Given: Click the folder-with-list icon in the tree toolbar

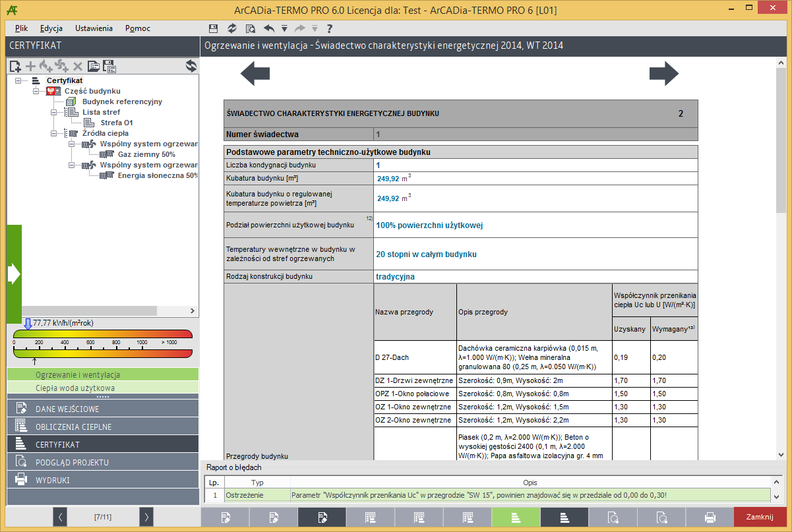Looking at the screenshot, I should [x=94, y=66].
